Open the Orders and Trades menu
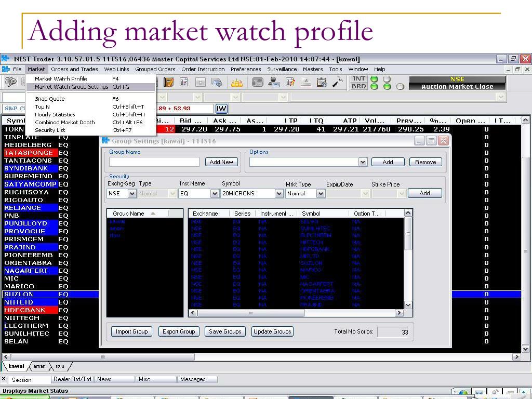Screen dimensions: 532x399 tap(74, 69)
